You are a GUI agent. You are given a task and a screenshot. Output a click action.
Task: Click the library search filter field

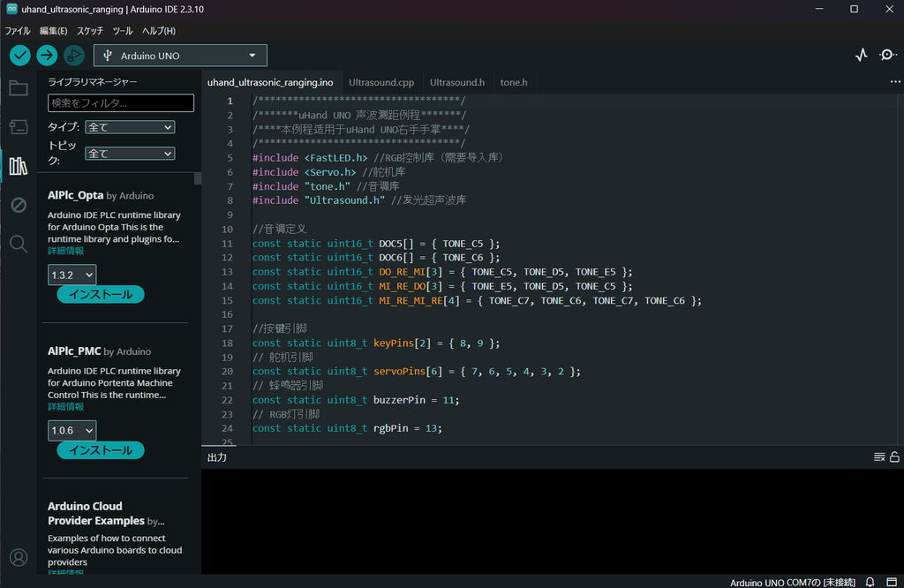[x=121, y=103]
